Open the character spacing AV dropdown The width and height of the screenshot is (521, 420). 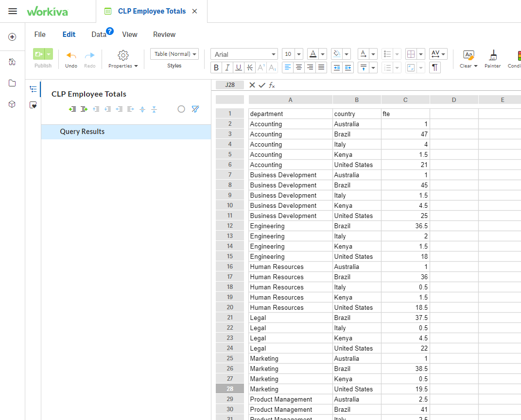[438, 54]
